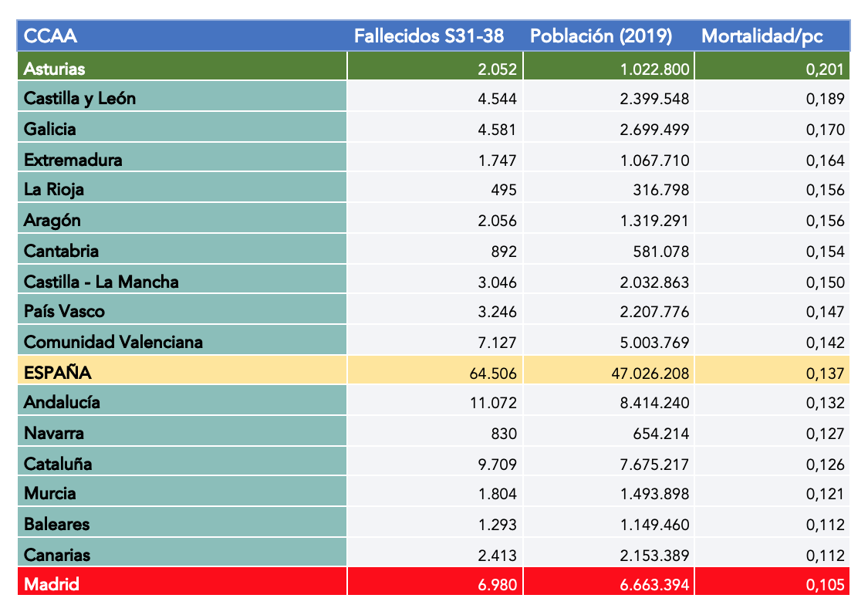Click the yellow ESPAÑA total row label
This screenshot has width=868, height=615.
[x=58, y=373]
